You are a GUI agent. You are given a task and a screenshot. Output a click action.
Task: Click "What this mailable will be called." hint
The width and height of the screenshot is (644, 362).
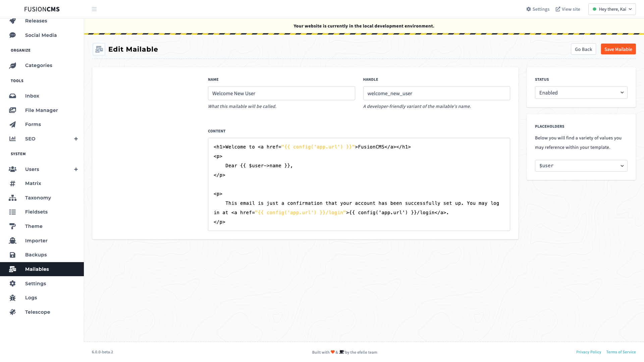pos(242,106)
